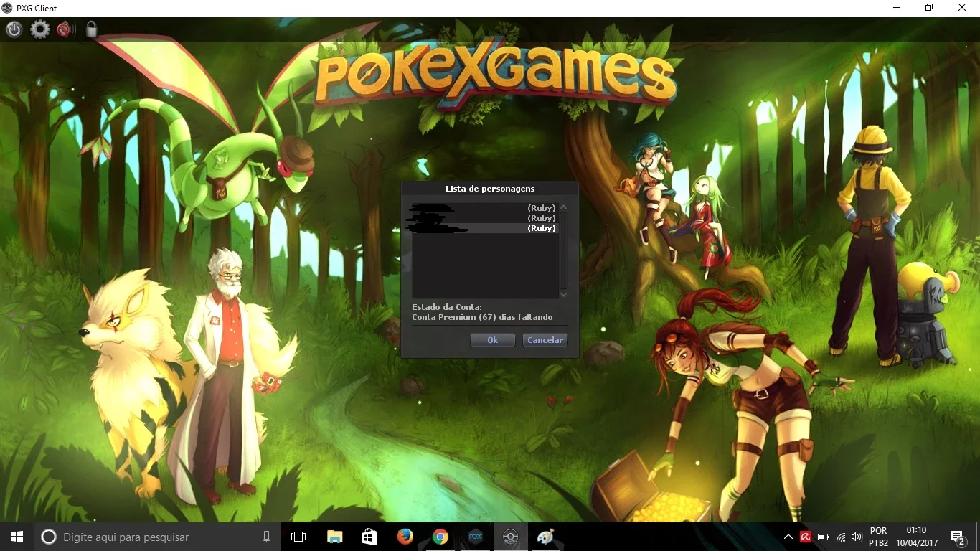This screenshot has width=980, height=551.
Task: Click the Cortana search box
Action: coord(158,537)
